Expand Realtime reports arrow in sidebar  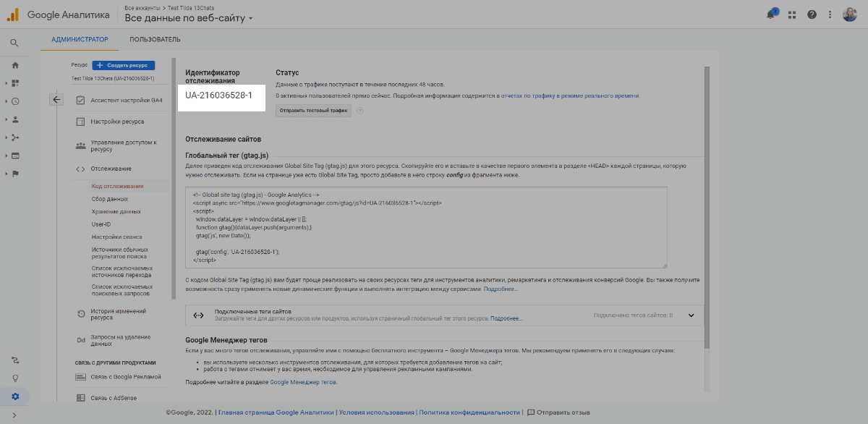(x=7, y=101)
